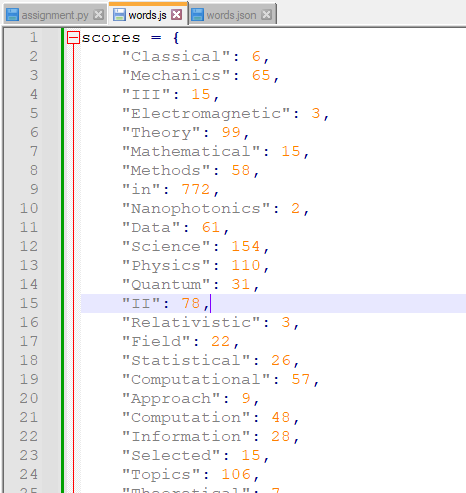Screen dimensions: 466x493
Task: Close the words.json tab
Action: [266, 15]
